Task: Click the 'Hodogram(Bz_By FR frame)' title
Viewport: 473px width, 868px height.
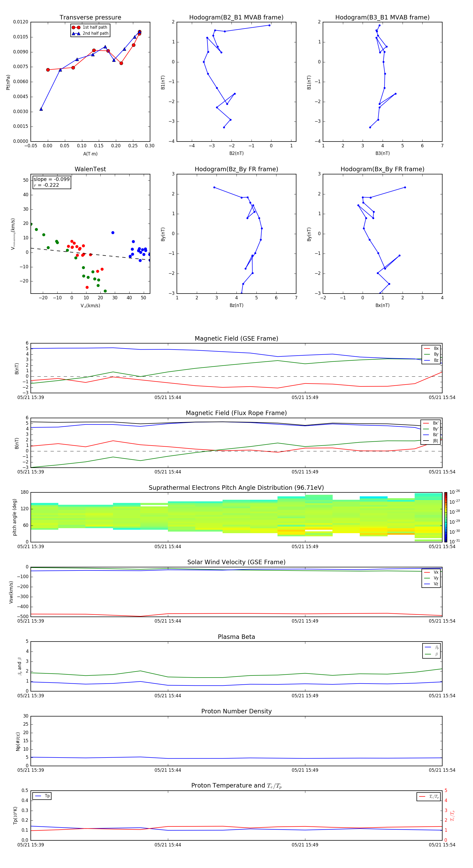Action: [x=236, y=169]
